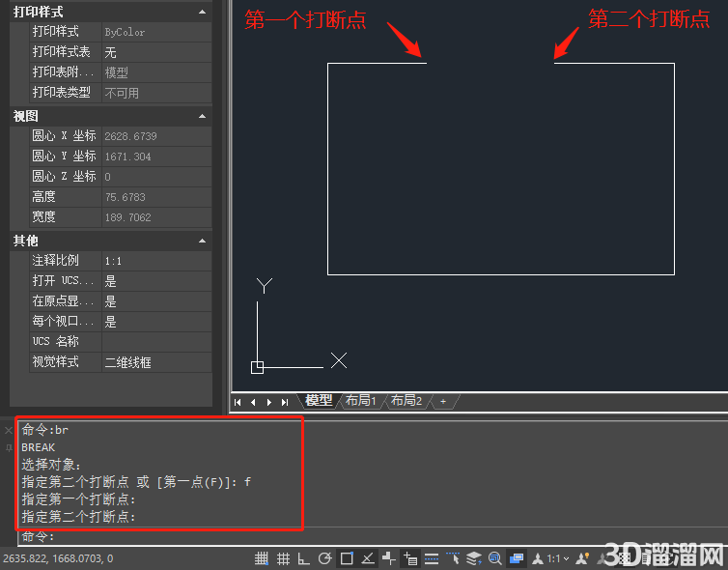Select the 视觉样式 property label

(x=55, y=362)
